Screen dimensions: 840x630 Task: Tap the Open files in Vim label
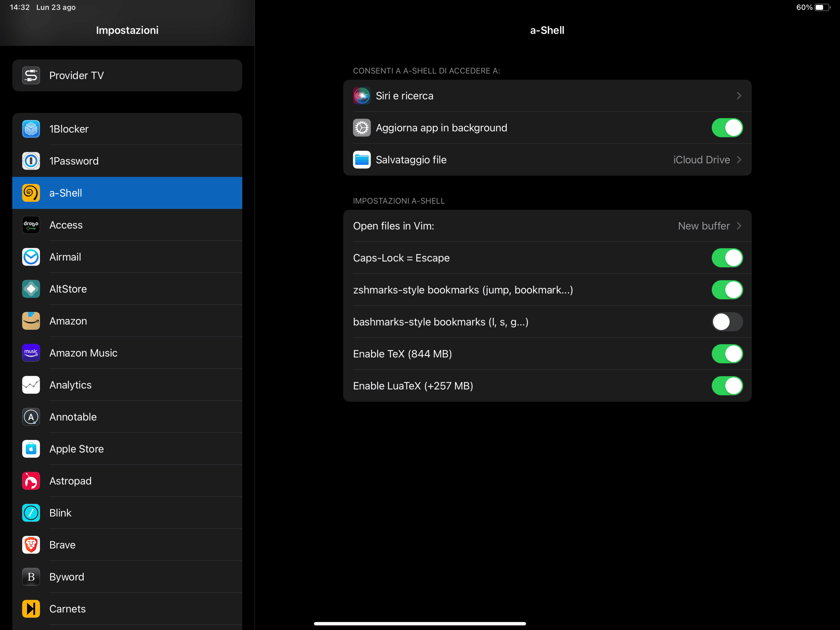tap(393, 226)
